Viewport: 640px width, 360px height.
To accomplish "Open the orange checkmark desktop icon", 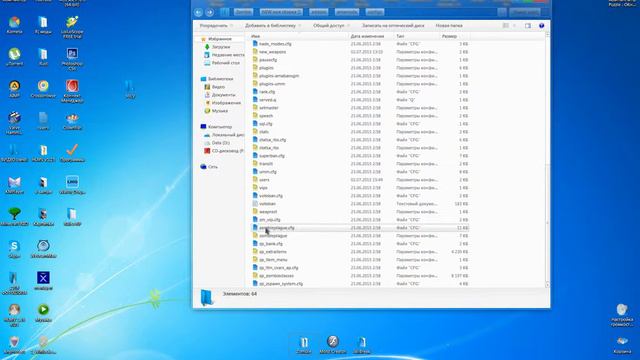I will (x=72, y=153).
